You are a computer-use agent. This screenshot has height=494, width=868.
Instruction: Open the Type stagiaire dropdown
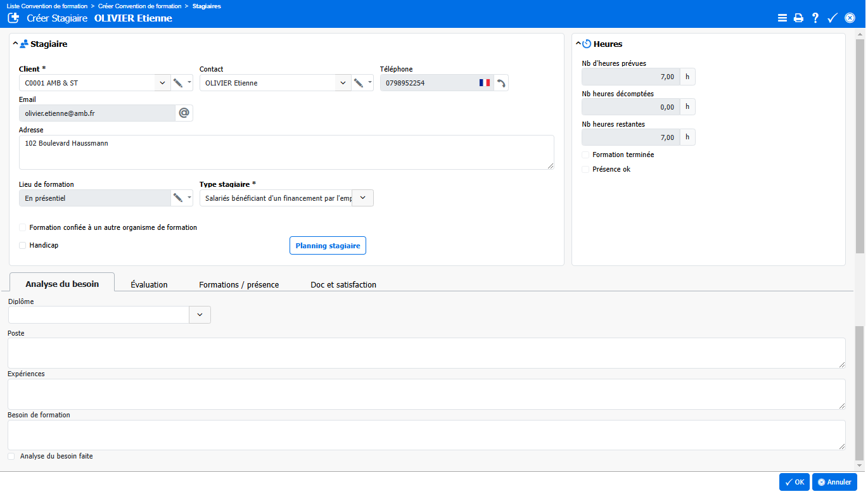[362, 198]
